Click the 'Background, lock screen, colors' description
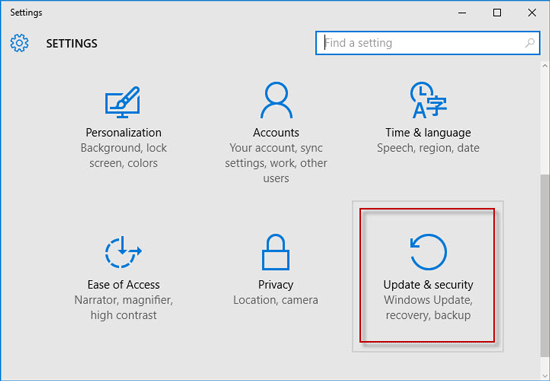550x381 pixels. pyautogui.click(x=123, y=155)
